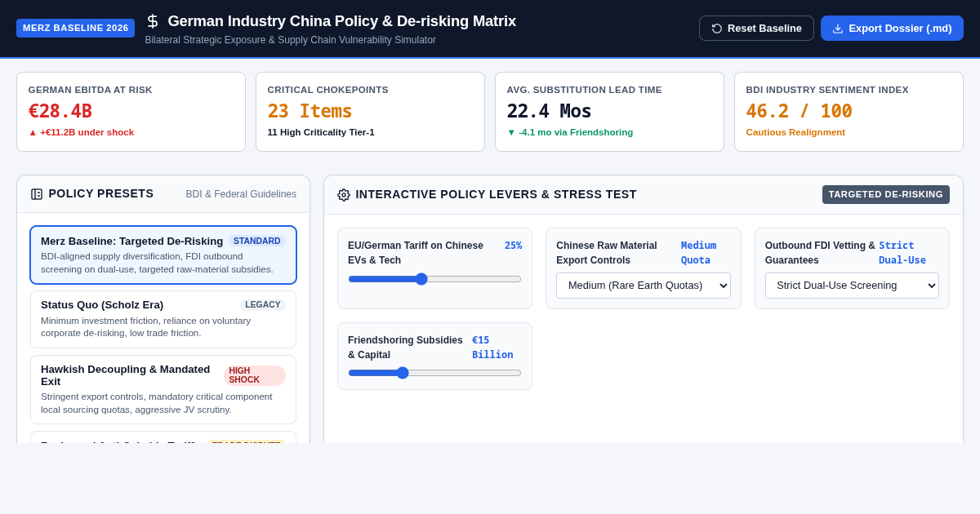Click the 'Strict Dual-Use' value label
Screen dimensions: 980x514
tap(902, 253)
